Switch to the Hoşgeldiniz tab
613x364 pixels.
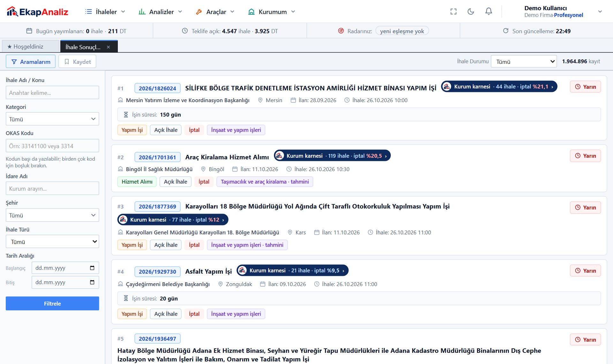click(x=31, y=47)
